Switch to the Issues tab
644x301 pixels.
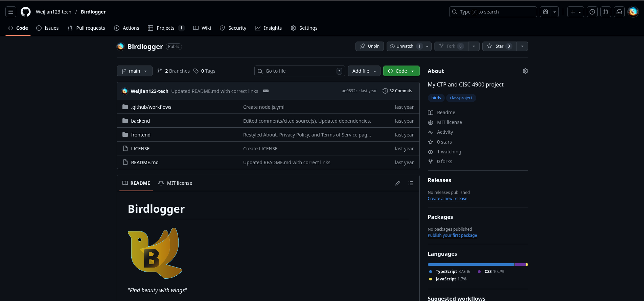tap(47, 28)
